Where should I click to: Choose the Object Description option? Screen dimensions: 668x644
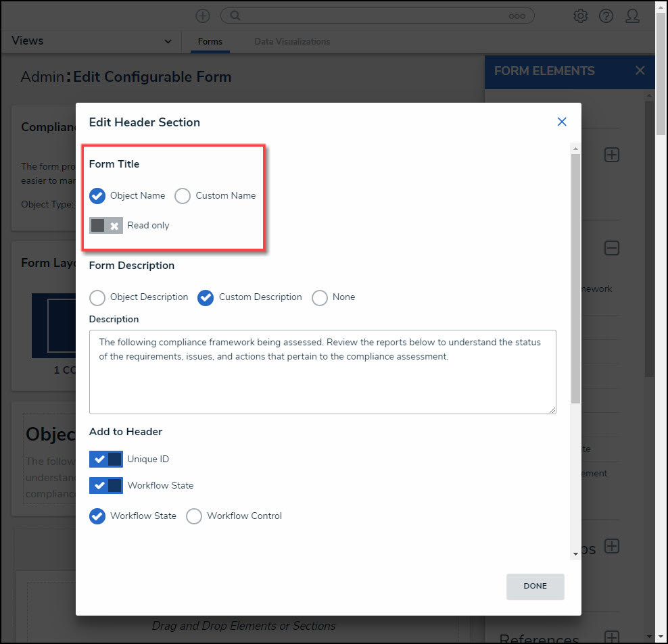pos(97,297)
